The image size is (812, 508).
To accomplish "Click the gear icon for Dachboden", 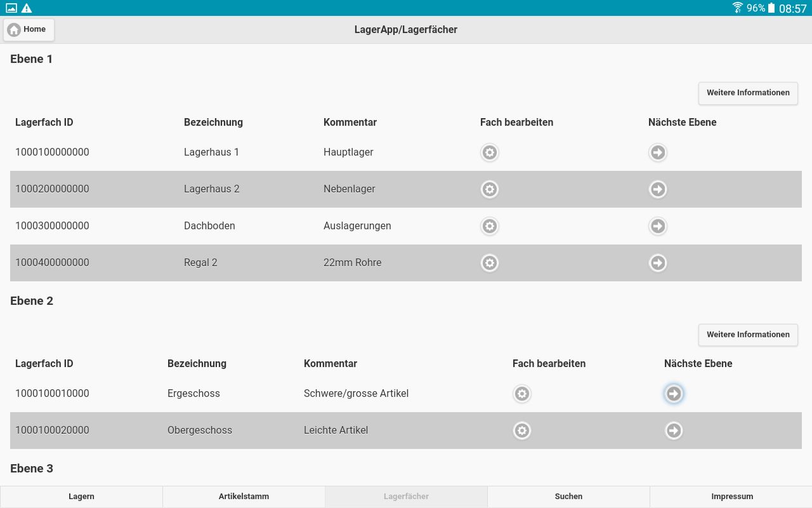I will (489, 226).
